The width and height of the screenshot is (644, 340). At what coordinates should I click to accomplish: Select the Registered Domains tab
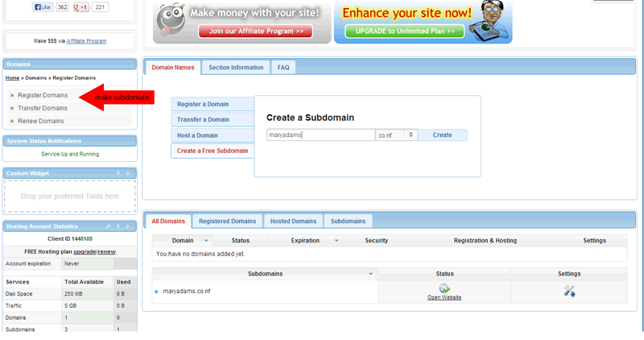pos(227,221)
